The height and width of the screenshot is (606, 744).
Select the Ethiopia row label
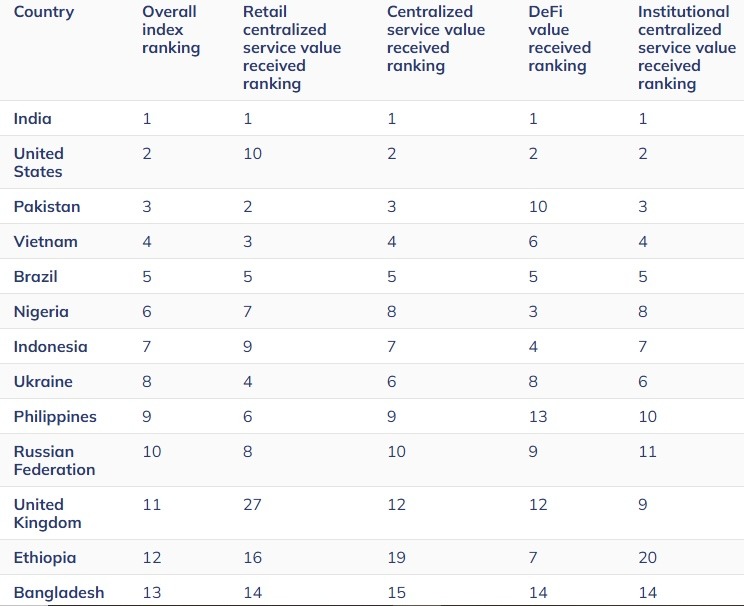(x=45, y=557)
